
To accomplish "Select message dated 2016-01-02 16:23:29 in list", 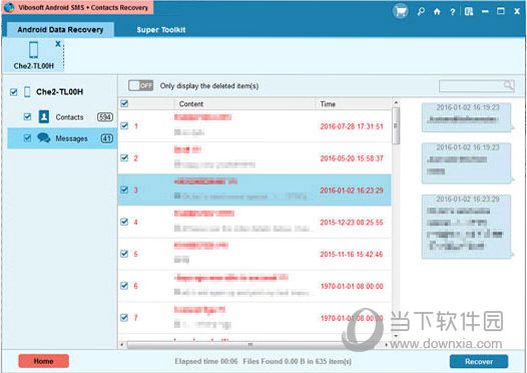I will [254, 190].
